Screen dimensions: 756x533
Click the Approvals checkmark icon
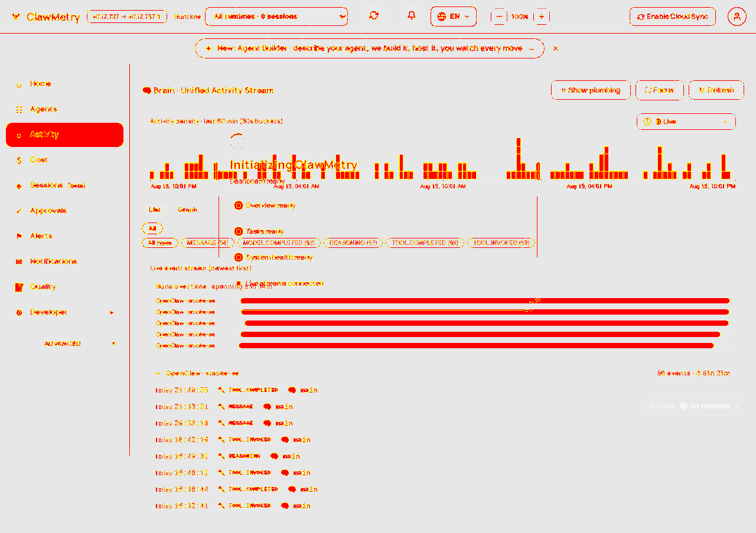[19, 211]
